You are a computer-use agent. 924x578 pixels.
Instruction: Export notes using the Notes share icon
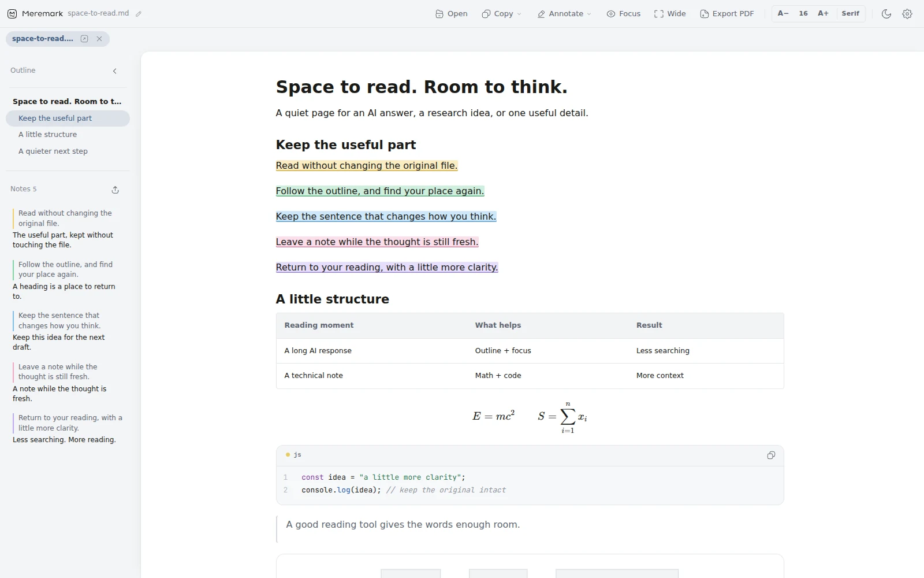(x=115, y=190)
